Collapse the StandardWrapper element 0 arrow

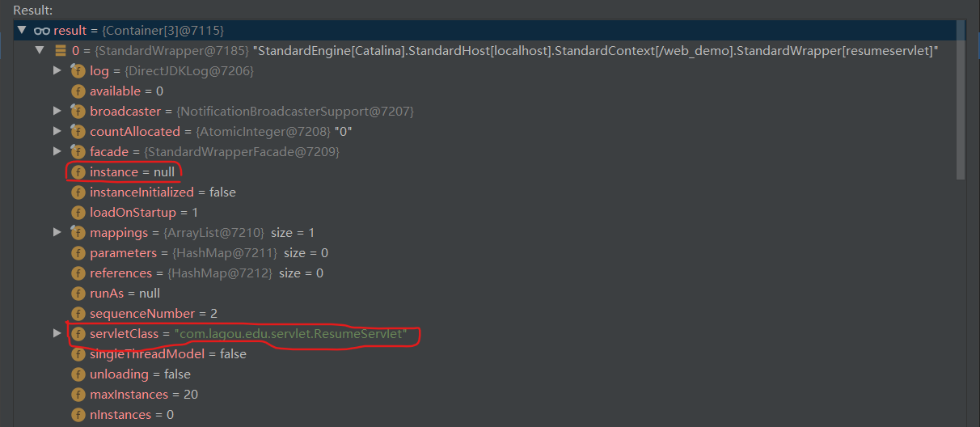(40, 51)
